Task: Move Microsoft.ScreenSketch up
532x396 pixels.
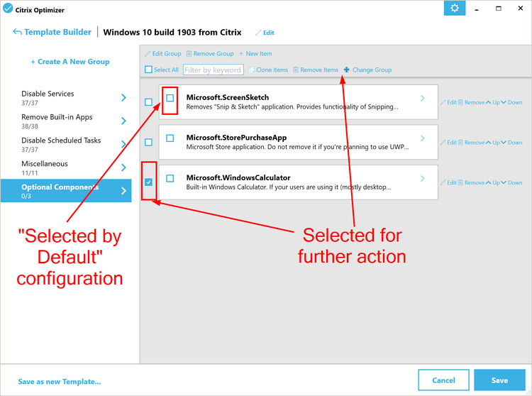Action: tap(493, 102)
